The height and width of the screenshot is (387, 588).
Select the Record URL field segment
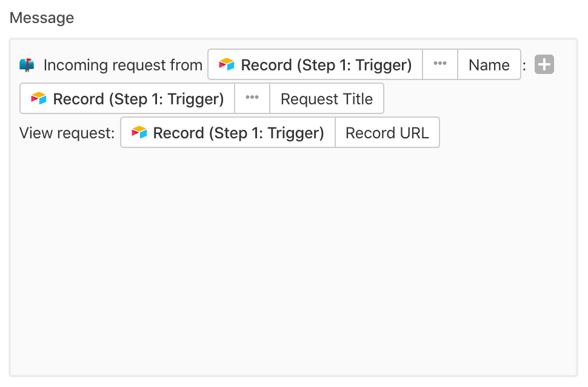coord(387,133)
